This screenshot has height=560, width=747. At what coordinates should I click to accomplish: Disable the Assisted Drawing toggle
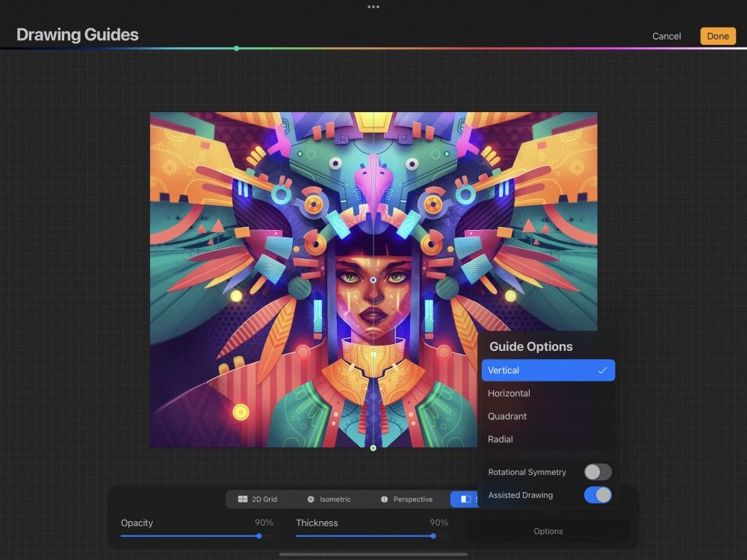click(x=597, y=495)
